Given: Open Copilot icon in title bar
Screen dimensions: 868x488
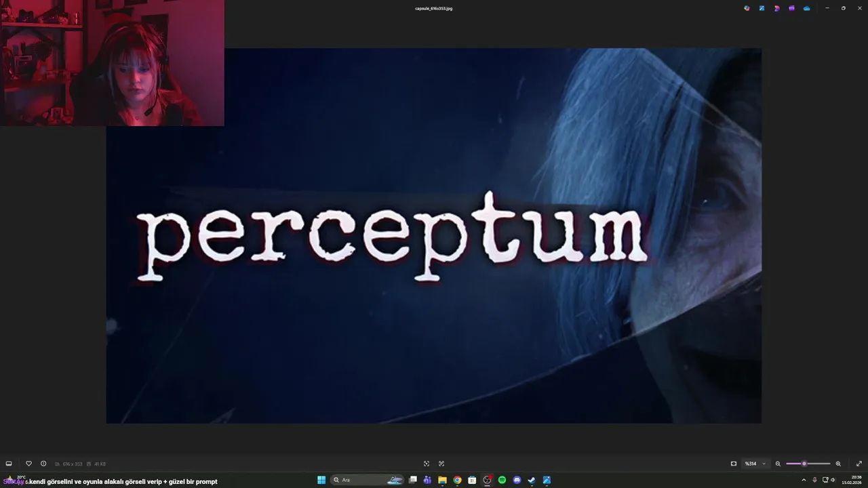Looking at the screenshot, I should pyautogui.click(x=747, y=8).
